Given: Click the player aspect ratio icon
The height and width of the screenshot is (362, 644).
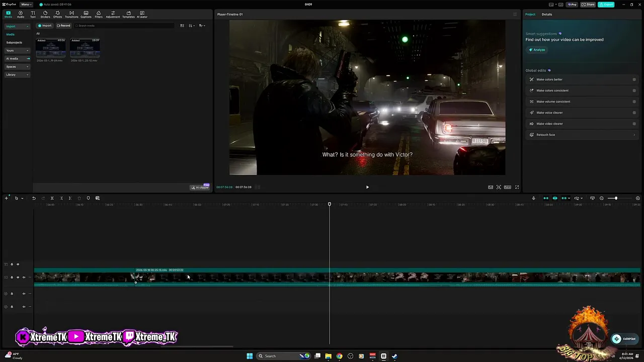Looking at the screenshot, I should tap(508, 187).
